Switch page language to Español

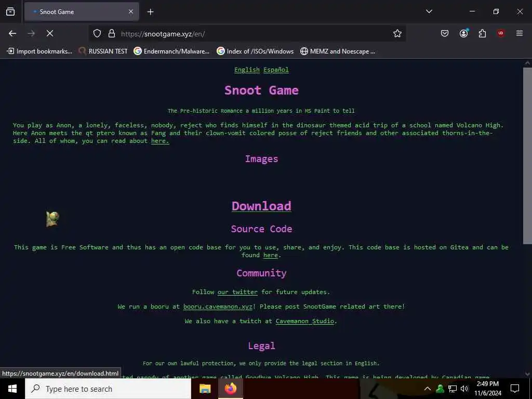[276, 70]
